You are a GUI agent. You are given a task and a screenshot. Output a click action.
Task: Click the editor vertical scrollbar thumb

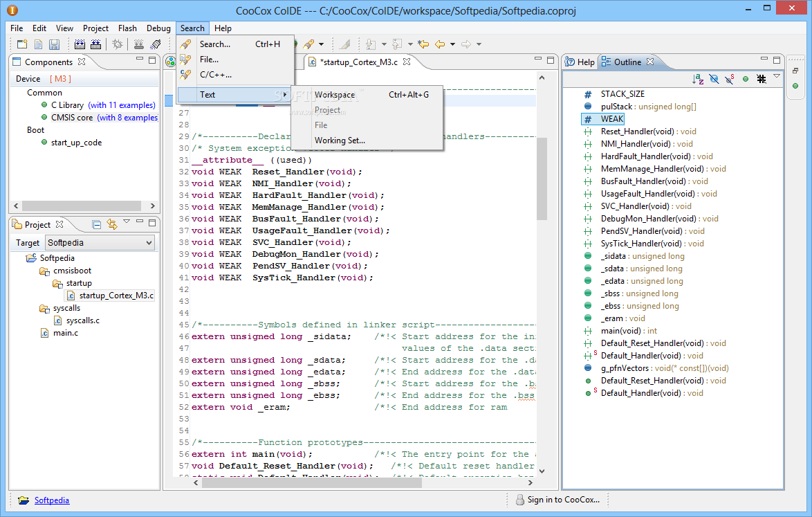tap(542, 179)
